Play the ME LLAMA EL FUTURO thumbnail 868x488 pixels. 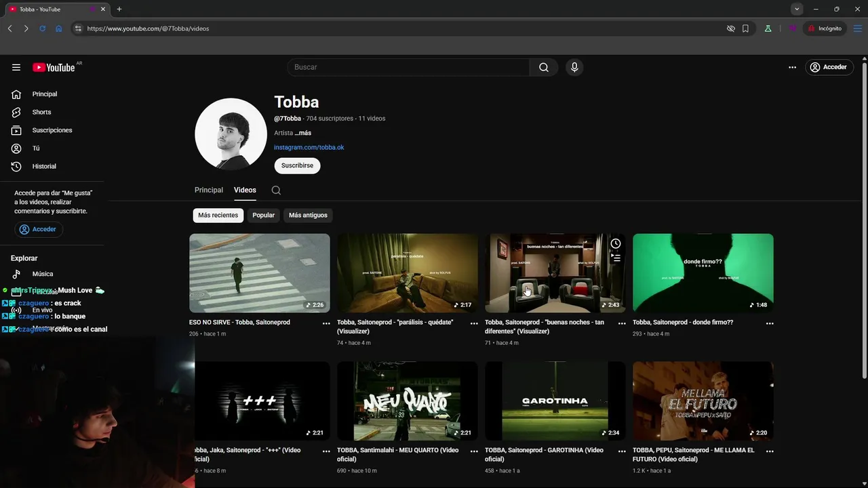pyautogui.click(x=703, y=401)
